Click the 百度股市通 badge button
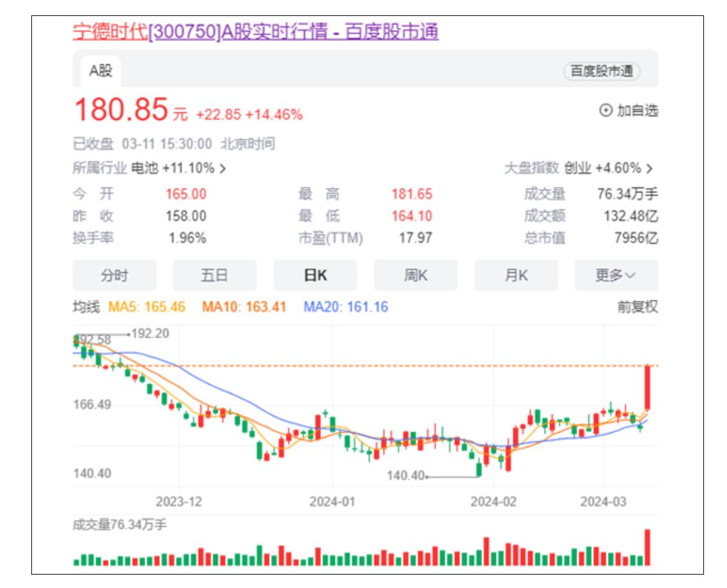This screenshot has height=588, width=727. coord(601,71)
